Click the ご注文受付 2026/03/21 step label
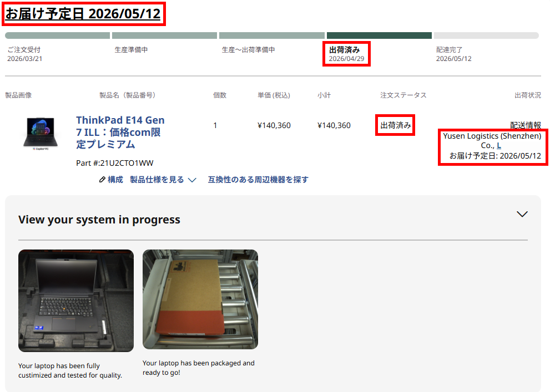The height and width of the screenshot is (392, 550). pyautogui.click(x=24, y=54)
